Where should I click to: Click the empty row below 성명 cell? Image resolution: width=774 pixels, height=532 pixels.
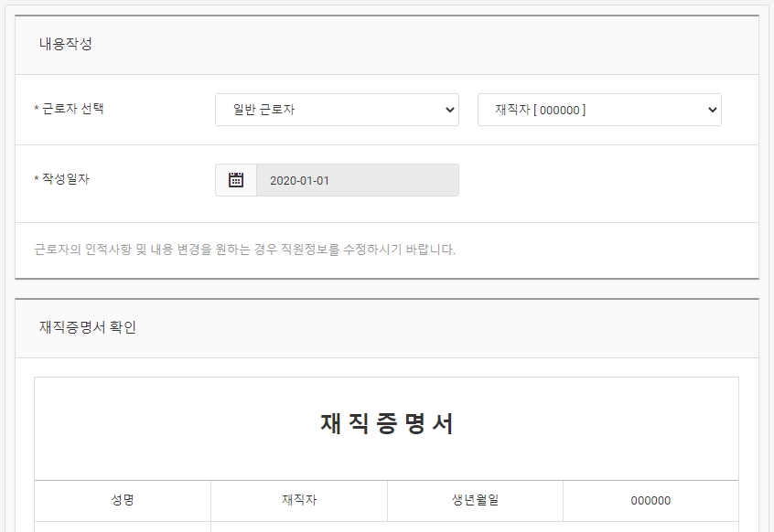pyautogui.click(x=123, y=527)
